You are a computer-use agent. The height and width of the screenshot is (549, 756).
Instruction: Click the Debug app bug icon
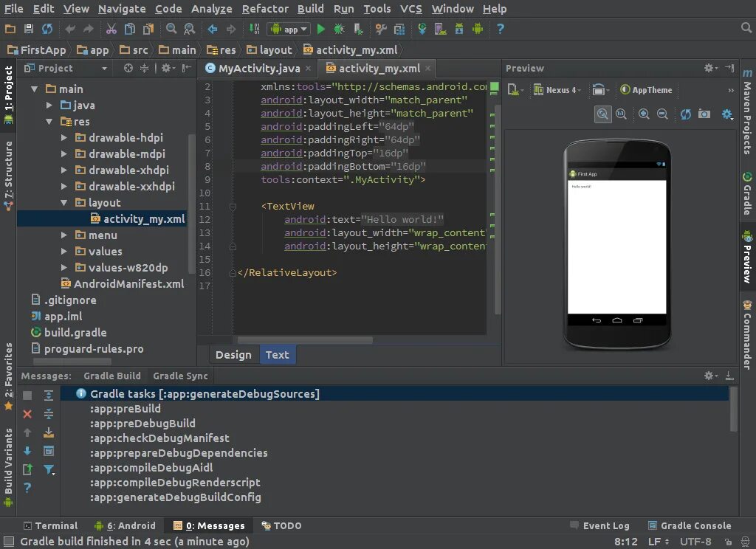(x=340, y=29)
